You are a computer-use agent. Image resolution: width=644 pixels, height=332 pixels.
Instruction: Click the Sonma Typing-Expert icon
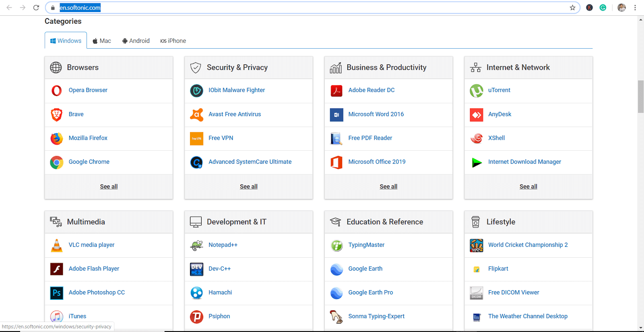pyautogui.click(x=336, y=317)
